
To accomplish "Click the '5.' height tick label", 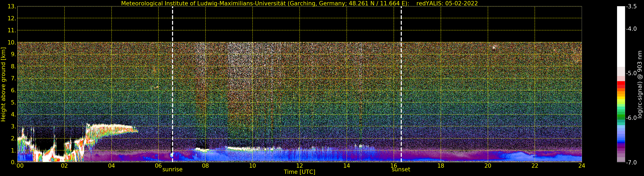I will point(13,102).
